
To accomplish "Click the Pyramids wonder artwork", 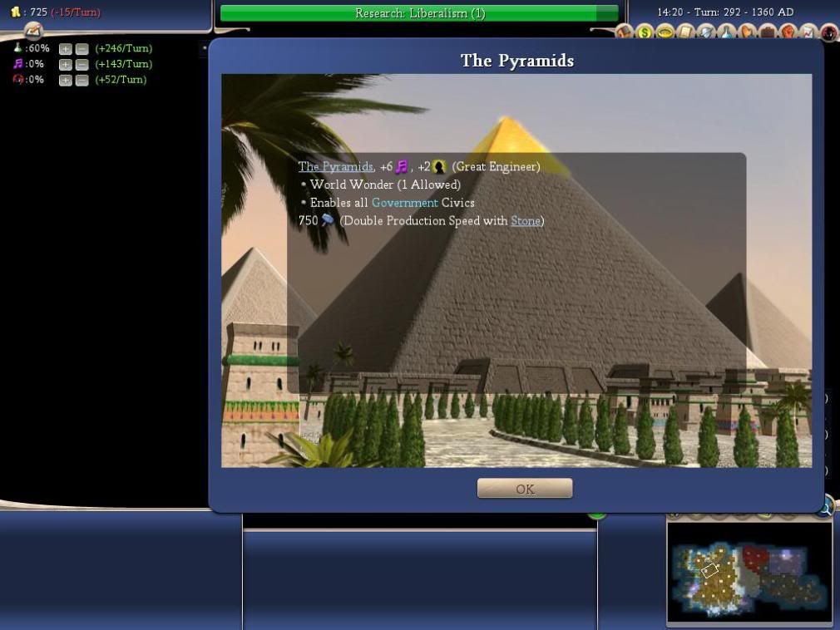I will coord(516,271).
